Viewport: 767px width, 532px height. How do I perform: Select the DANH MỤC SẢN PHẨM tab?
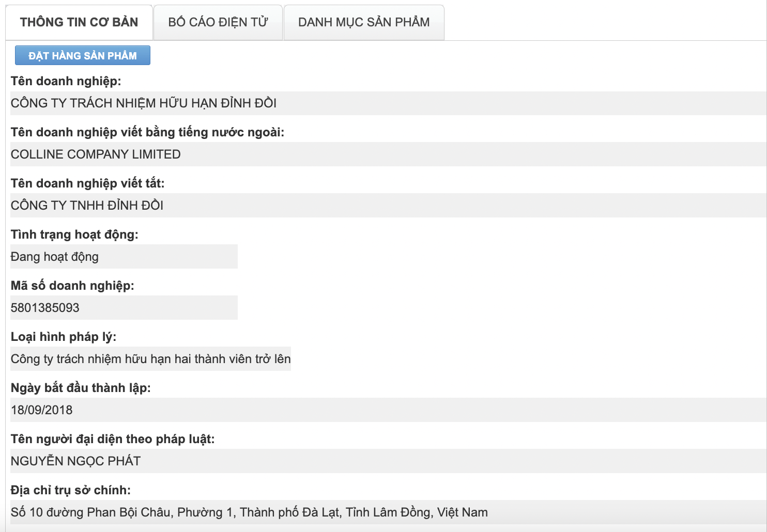coord(364,22)
